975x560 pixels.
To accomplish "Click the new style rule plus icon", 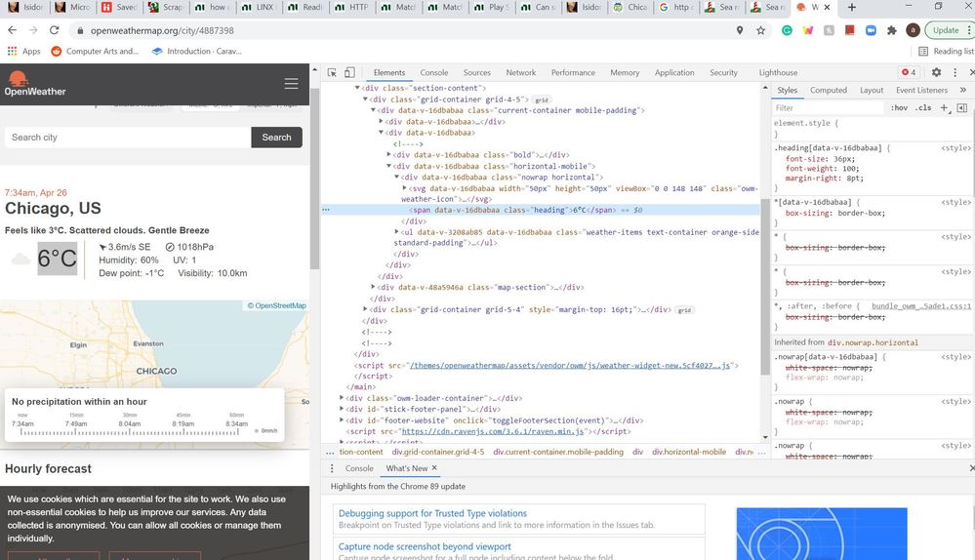I will [945, 107].
